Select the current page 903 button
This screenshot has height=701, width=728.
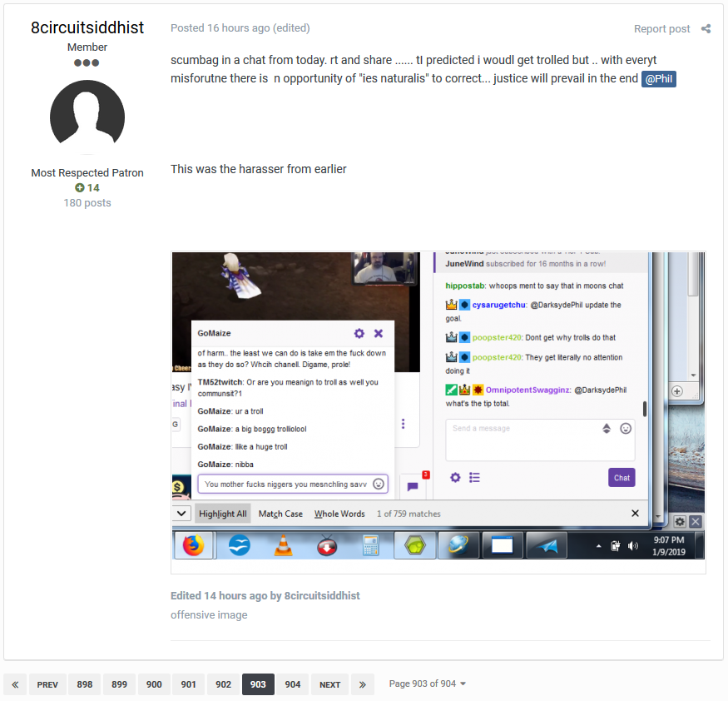(258, 684)
